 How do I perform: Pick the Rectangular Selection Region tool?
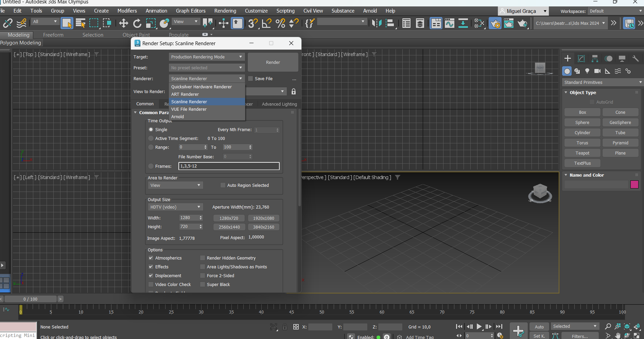point(94,23)
